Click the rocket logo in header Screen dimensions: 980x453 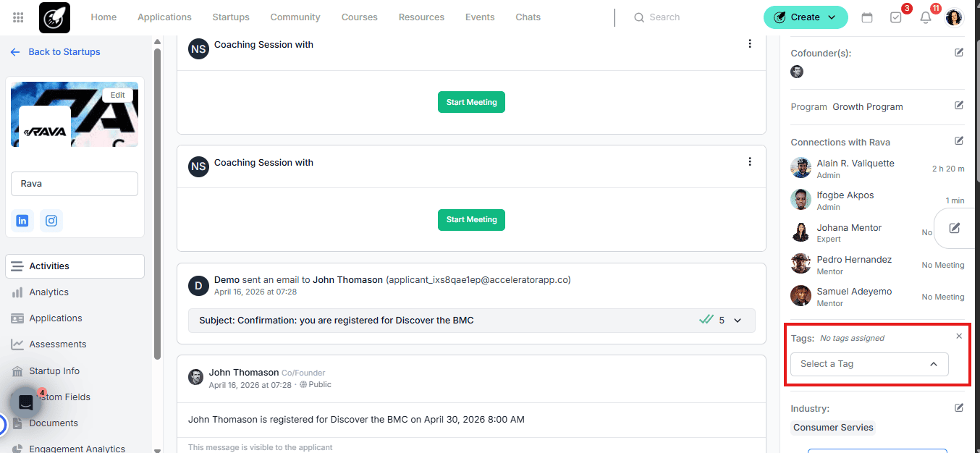pyautogui.click(x=54, y=17)
